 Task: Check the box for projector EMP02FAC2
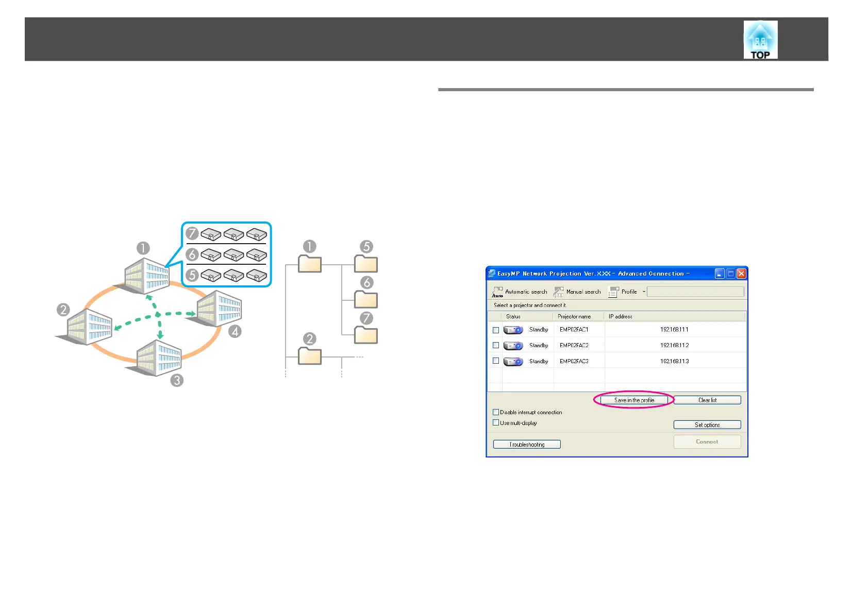pos(496,345)
